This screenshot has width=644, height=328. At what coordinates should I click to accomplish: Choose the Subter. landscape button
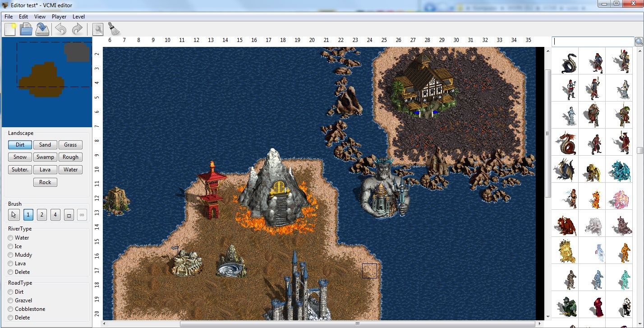pos(20,170)
